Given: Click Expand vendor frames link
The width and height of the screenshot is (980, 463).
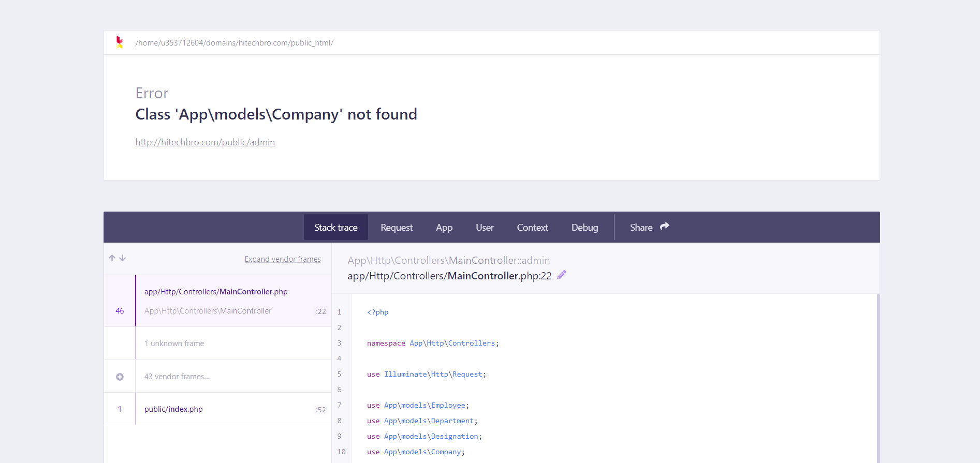Looking at the screenshot, I should 283,259.
